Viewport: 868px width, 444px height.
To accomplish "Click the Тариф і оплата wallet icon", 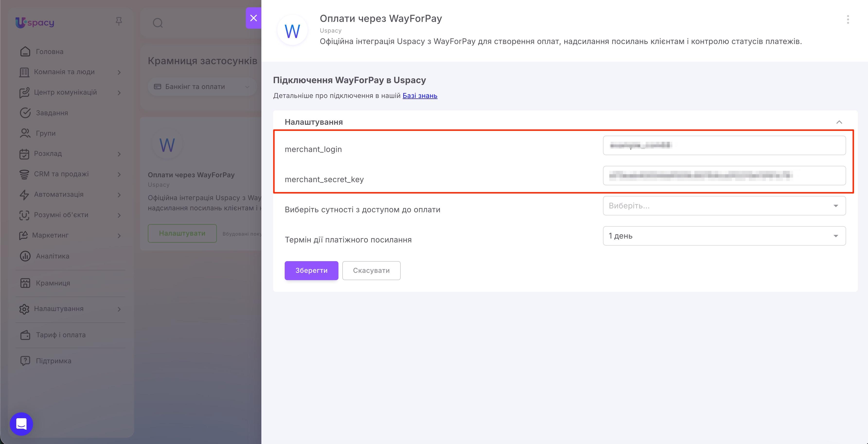I will click(25, 335).
